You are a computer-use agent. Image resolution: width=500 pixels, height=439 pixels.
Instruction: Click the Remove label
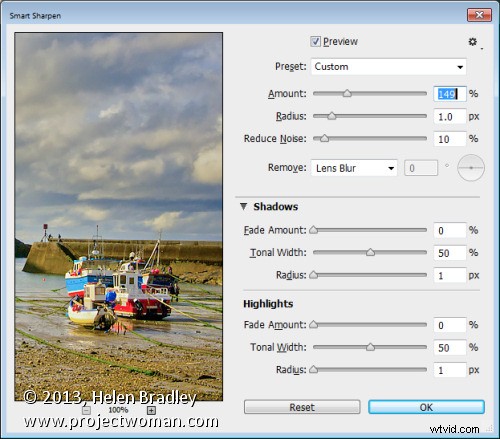(287, 168)
